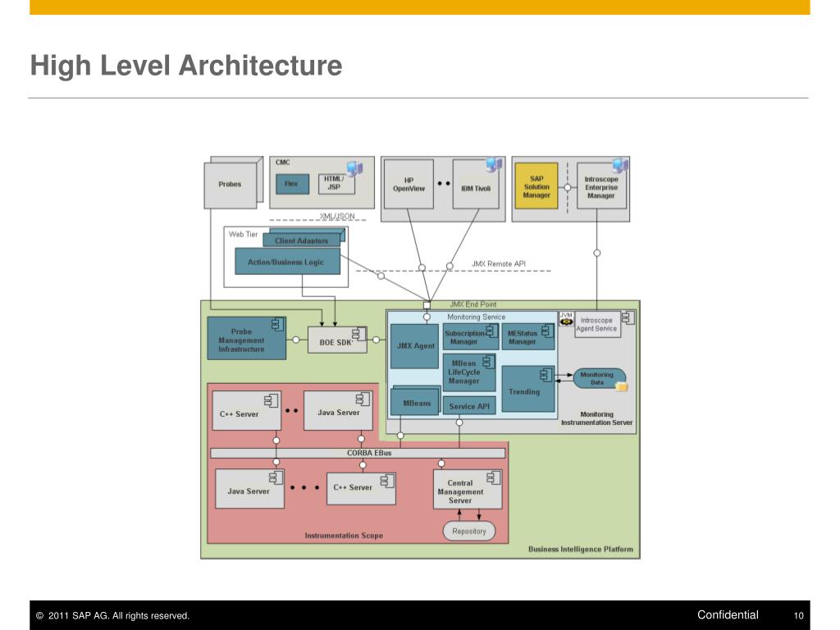Screen dimensions: 840x630
Task: Click the CMC label
Action: [283, 162]
